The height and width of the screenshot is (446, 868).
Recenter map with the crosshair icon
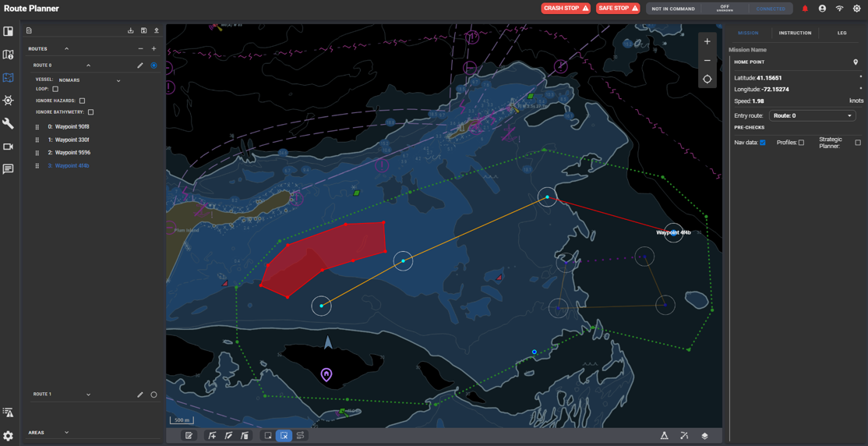pyautogui.click(x=707, y=80)
